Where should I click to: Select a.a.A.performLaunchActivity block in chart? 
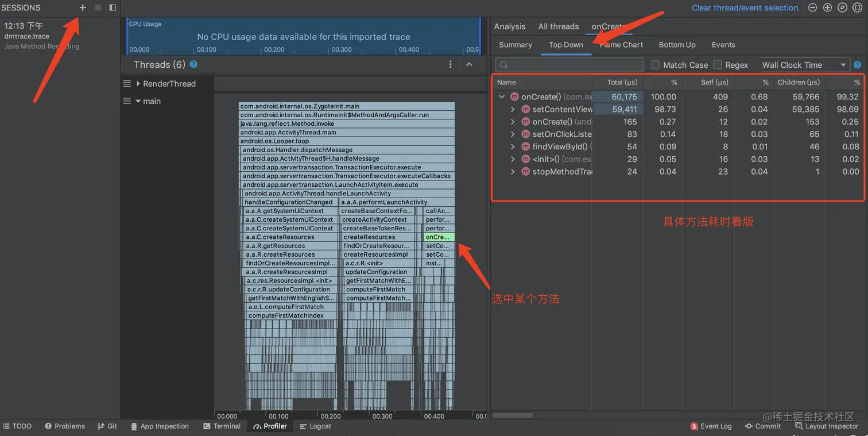tap(397, 202)
